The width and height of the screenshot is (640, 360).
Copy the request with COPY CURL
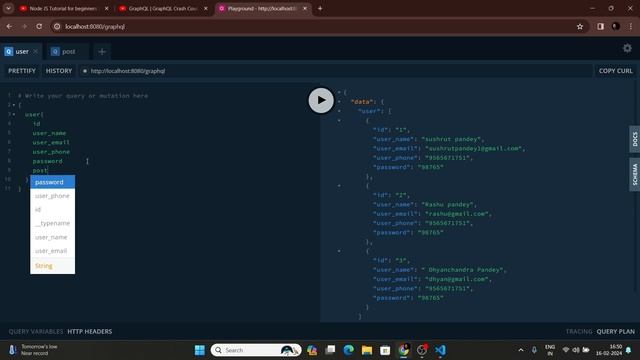coord(616,71)
